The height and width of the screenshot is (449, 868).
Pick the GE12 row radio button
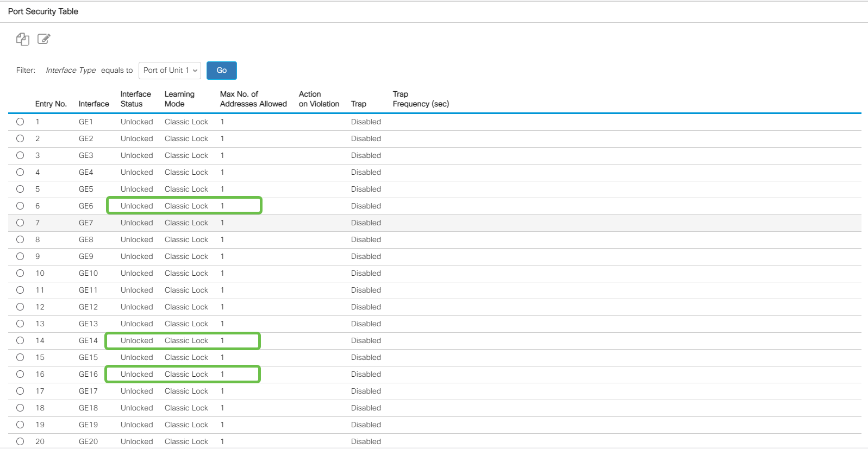tap(20, 307)
